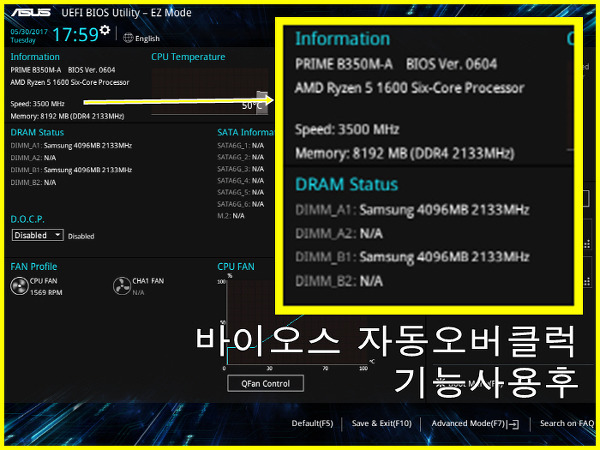
Task: Select the SATA6G_3: N/A row
Action: 240,169
